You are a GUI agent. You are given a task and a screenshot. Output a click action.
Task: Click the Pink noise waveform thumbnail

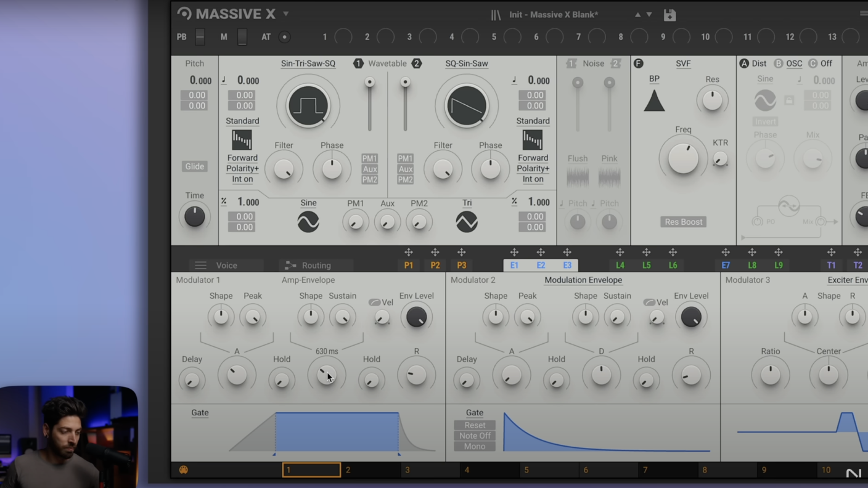pos(609,178)
